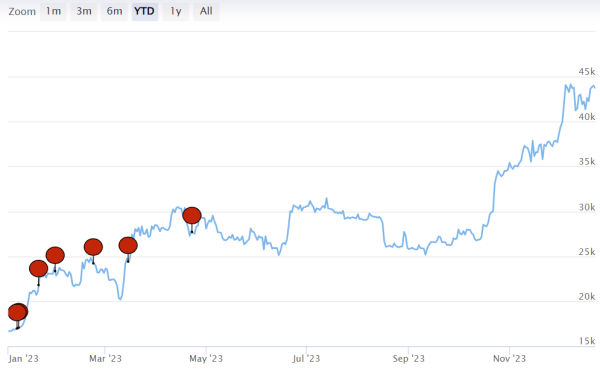Click the red event marker near 30k in late April
The width and height of the screenshot is (600, 375).
pos(192,215)
